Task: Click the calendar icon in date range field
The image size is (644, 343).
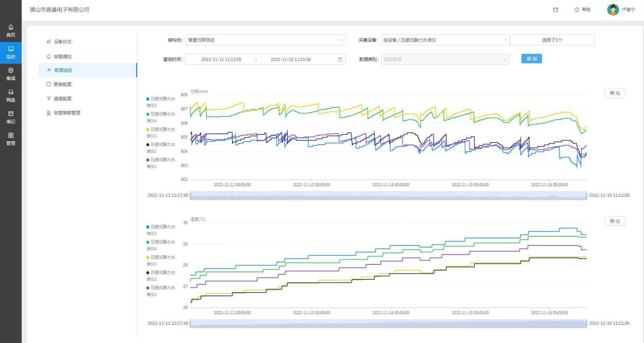Action: click(340, 60)
